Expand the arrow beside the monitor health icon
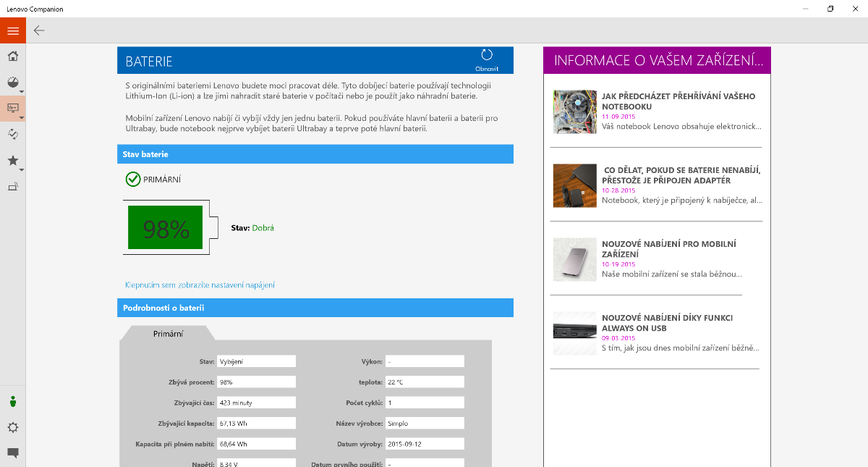The width and height of the screenshot is (868, 467). [x=22, y=117]
